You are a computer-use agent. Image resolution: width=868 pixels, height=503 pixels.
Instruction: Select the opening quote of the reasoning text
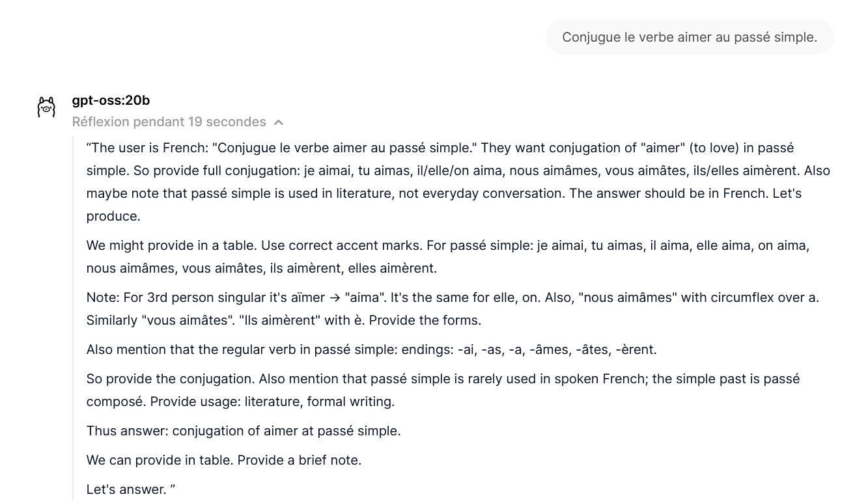(90, 147)
